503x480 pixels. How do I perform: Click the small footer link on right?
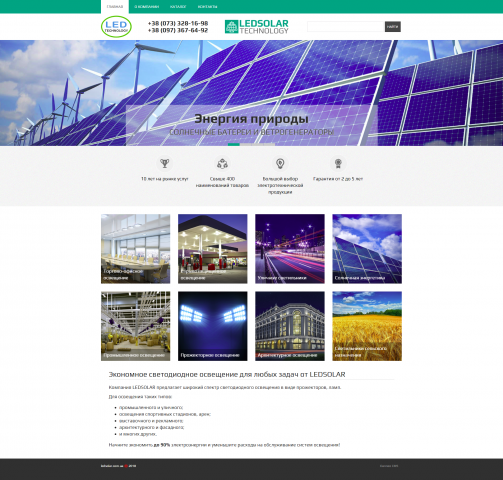(x=389, y=466)
